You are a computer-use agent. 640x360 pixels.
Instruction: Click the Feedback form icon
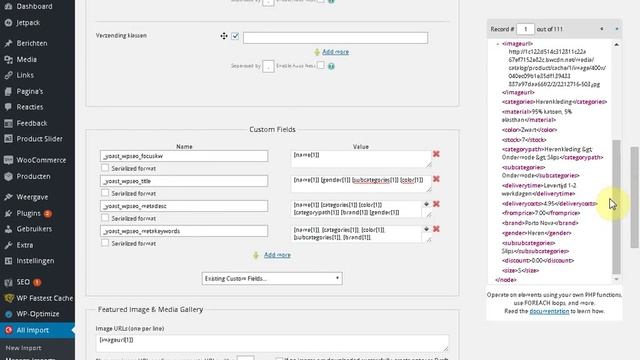(8, 123)
